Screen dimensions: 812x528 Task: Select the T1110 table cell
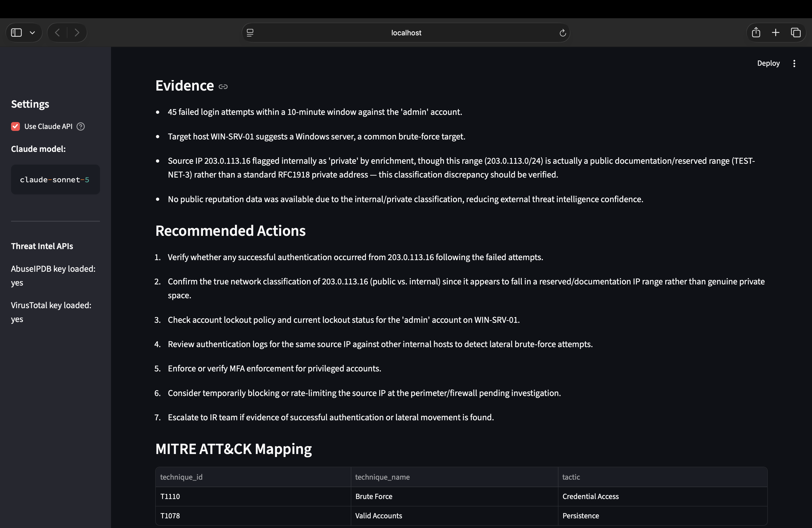point(253,497)
